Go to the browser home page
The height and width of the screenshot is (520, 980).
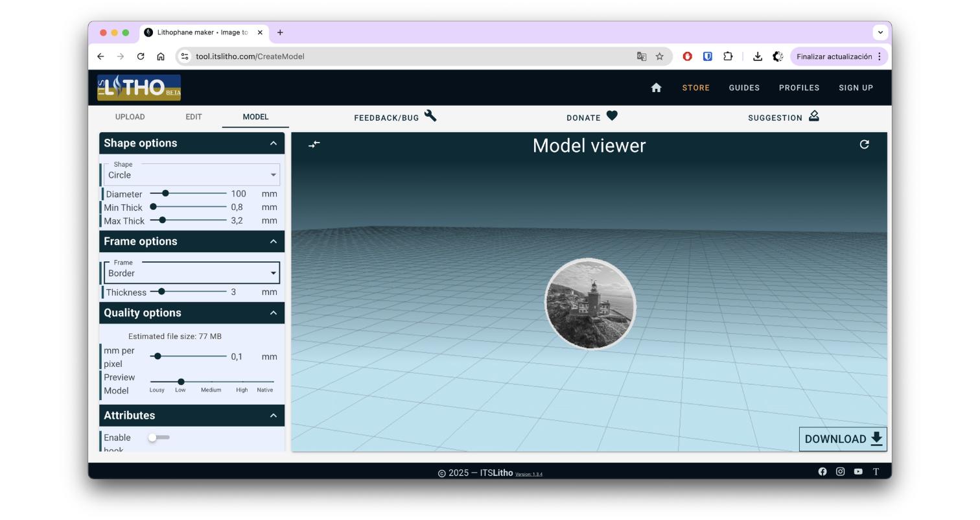tap(161, 56)
